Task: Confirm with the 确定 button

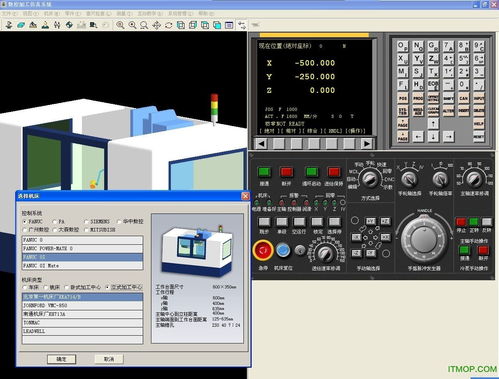Action: (62, 359)
